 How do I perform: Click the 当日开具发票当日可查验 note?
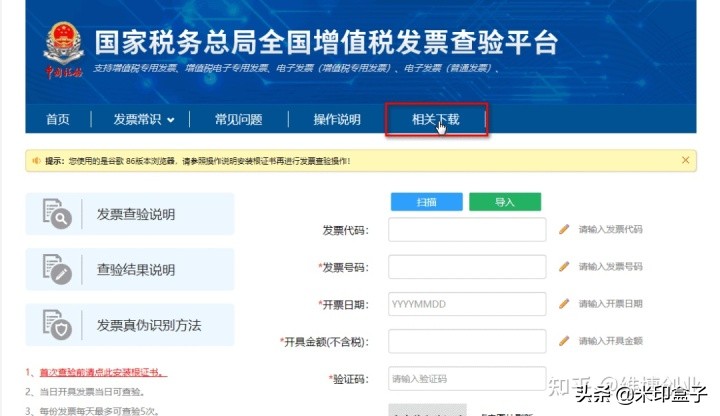point(92,392)
